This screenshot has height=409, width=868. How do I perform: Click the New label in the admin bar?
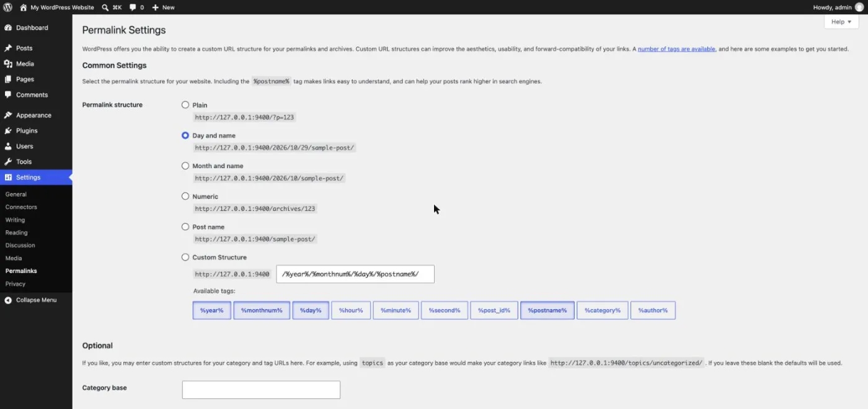(169, 7)
